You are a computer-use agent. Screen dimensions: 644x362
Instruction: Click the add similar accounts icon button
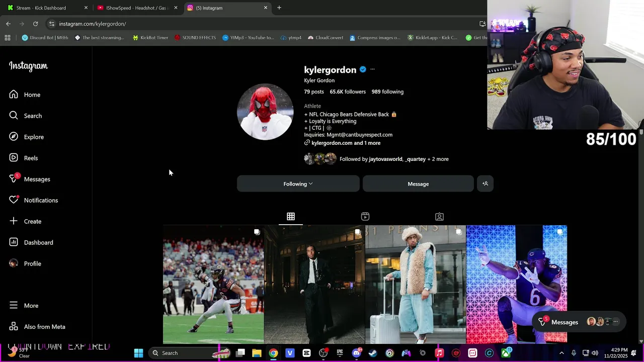pyautogui.click(x=485, y=184)
